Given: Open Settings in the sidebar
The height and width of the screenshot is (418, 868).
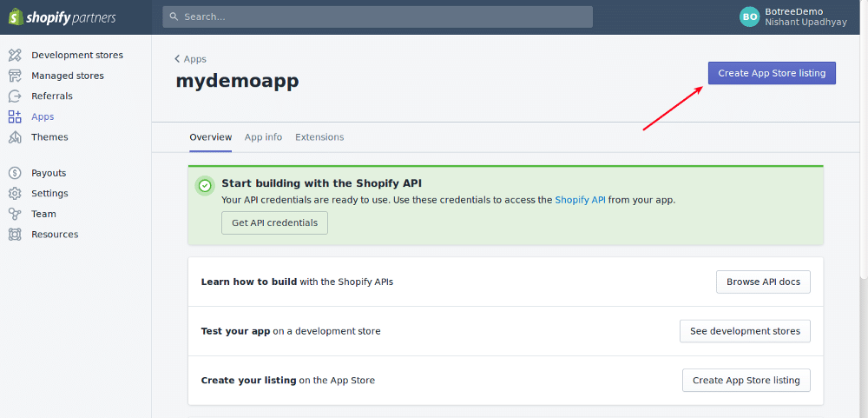Looking at the screenshot, I should coord(49,194).
